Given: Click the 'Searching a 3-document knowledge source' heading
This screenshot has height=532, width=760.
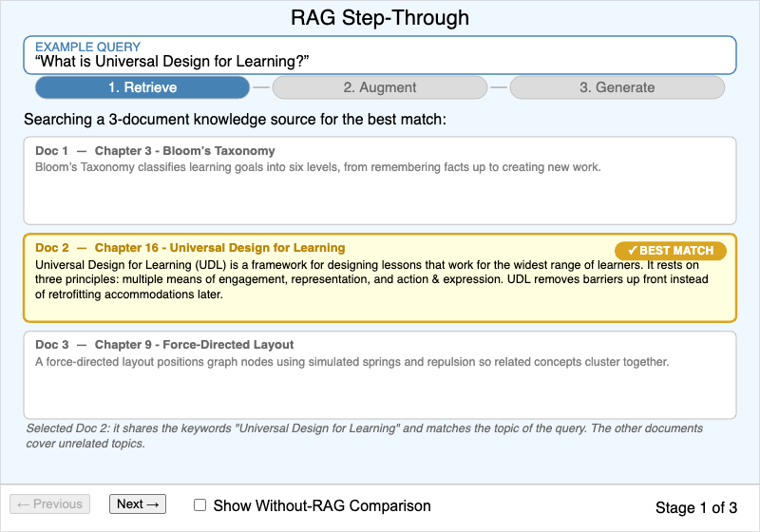Looking at the screenshot, I should click(235, 119).
